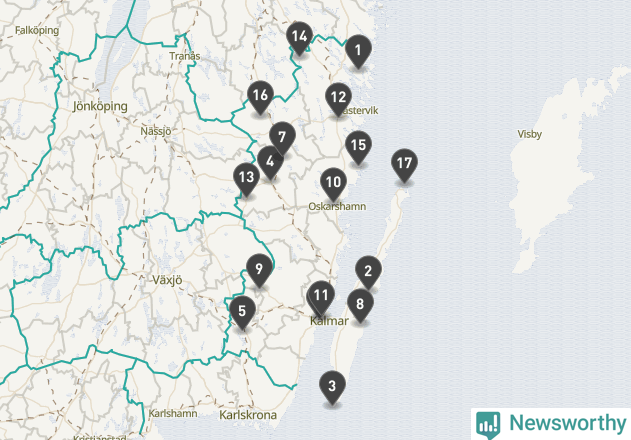Open map pin labeled 13
The image size is (631, 440).
pyautogui.click(x=246, y=178)
